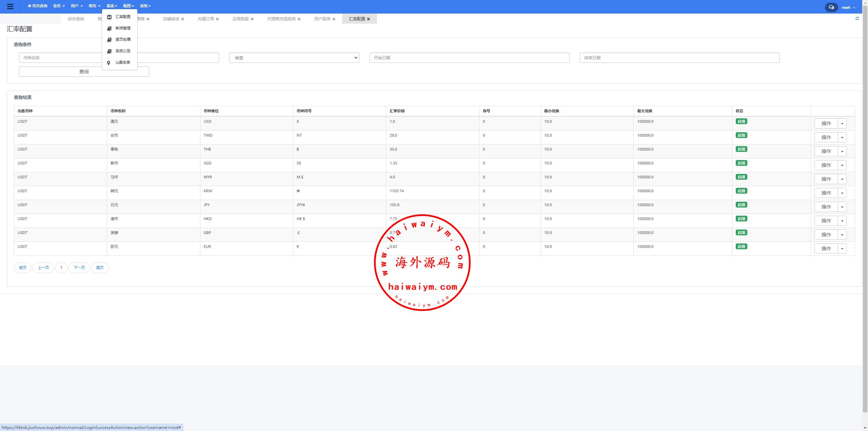Close the 汇率配置 tab with its X
Viewport: 868px width, 431px height.
(369, 19)
